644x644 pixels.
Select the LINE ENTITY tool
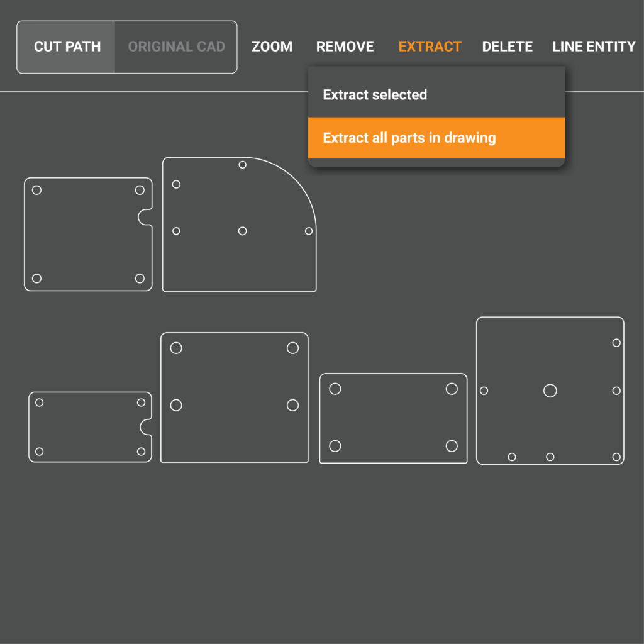(x=594, y=47)
